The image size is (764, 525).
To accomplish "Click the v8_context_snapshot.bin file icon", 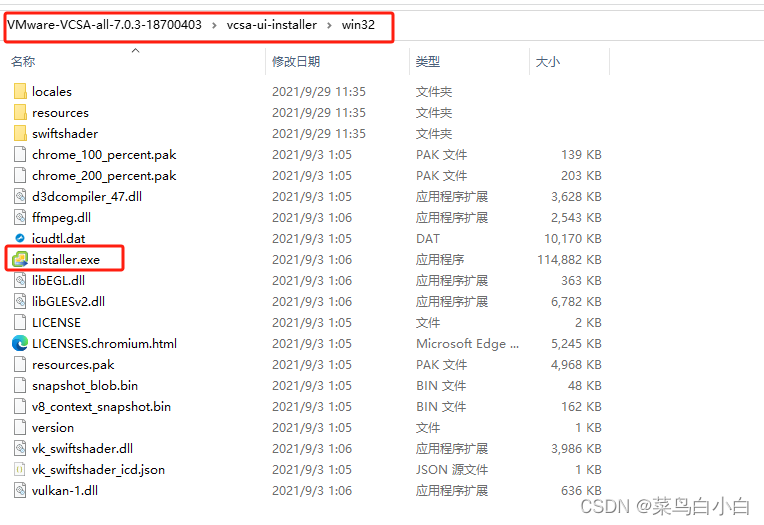I will [20, 406].
